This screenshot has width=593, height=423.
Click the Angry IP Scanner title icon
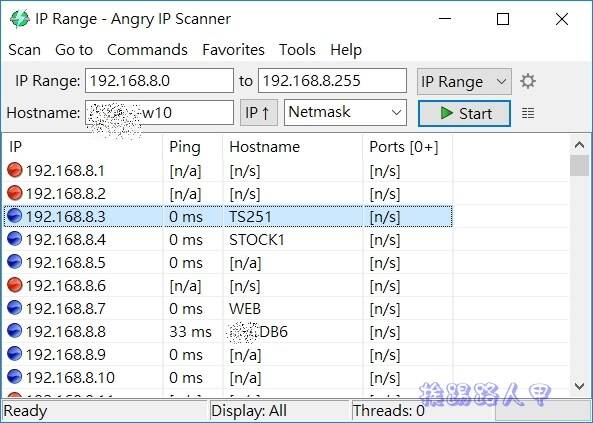(19, 19)
